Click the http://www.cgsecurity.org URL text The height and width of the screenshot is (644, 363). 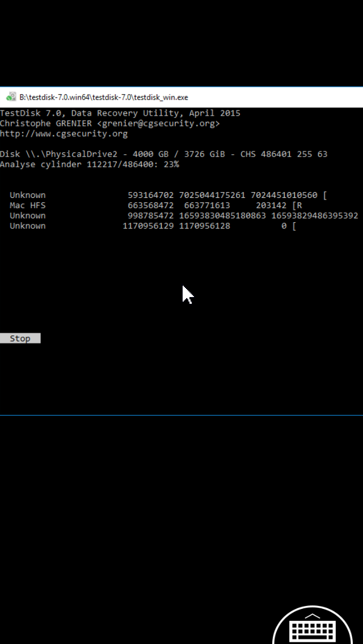[64, 133]
